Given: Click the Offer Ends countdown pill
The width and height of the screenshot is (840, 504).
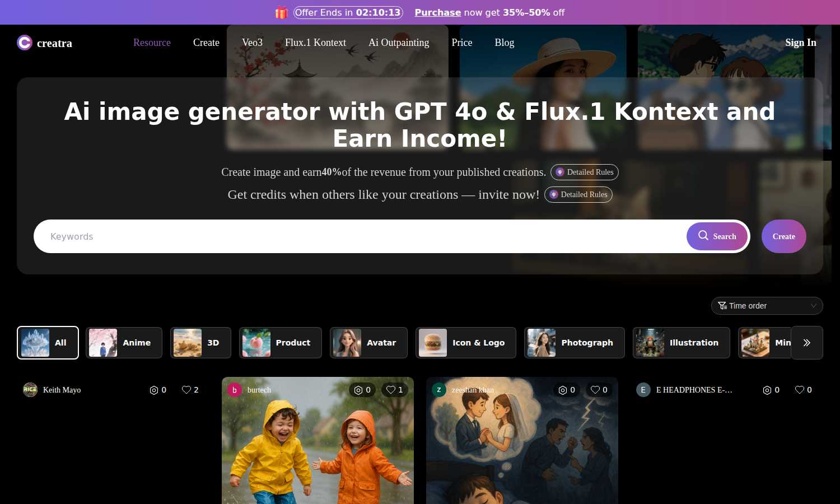Looking at the screenshot, I should [348, 12].
